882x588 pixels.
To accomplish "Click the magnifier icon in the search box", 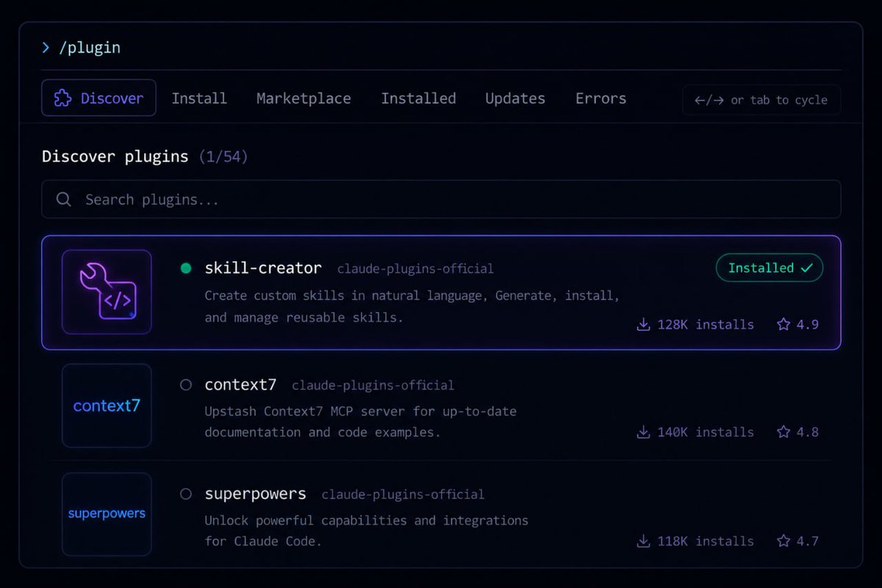I will (x=64, y=199).
